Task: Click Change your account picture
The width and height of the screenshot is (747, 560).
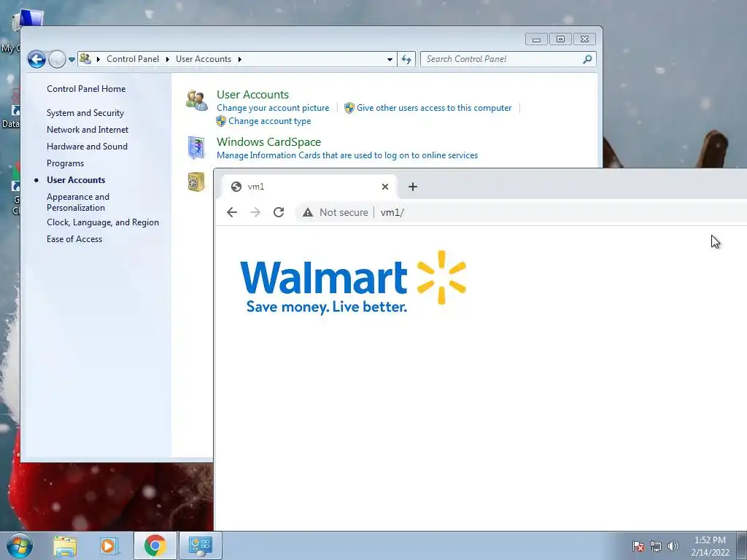Action: [273, 108]
